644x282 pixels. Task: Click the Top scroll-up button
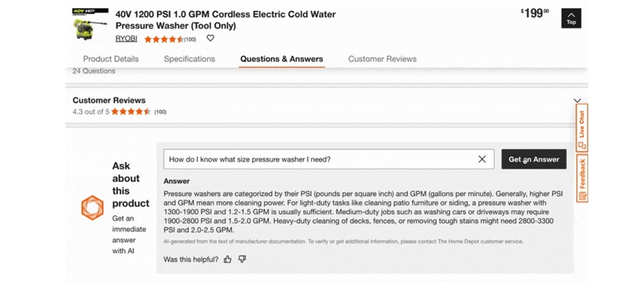click(x=571, y=18)
